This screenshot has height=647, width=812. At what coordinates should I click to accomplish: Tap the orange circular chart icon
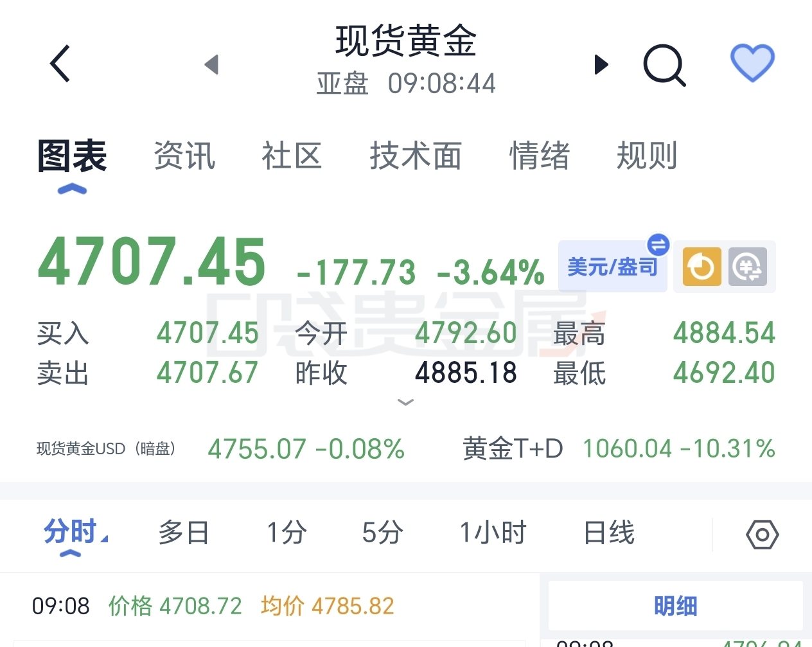702,267
